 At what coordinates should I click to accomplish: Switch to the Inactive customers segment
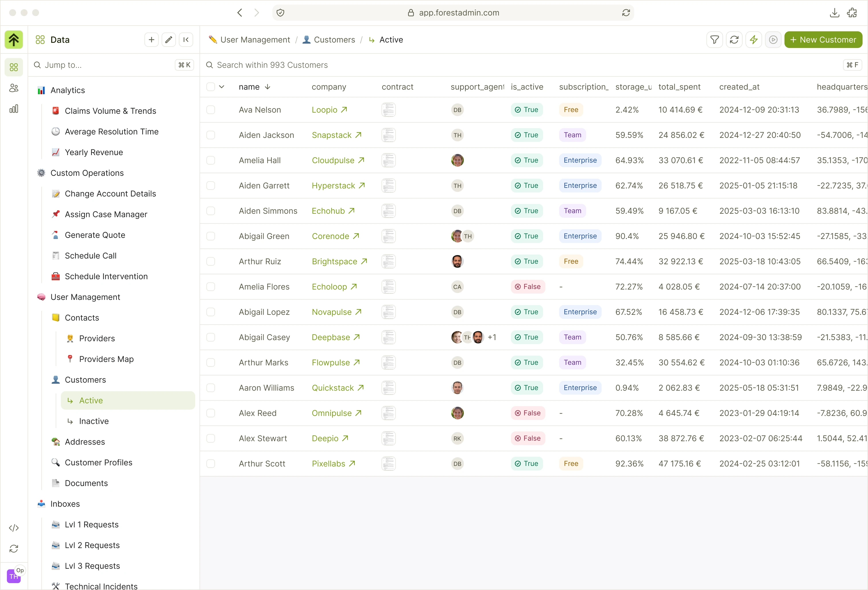(x=94, y=421)
